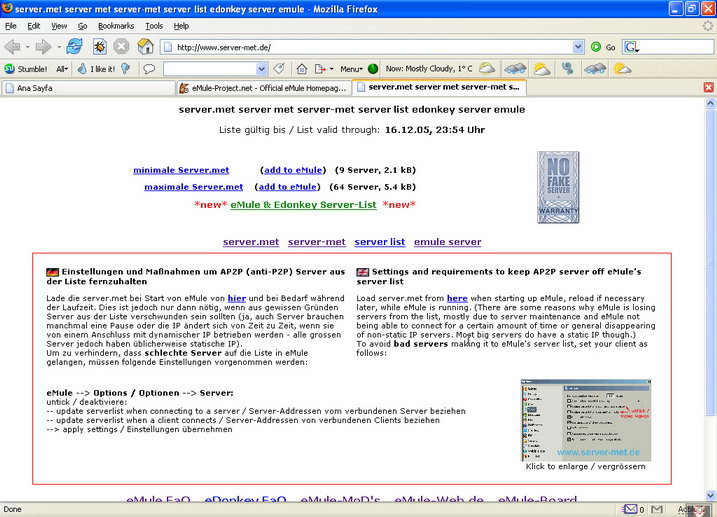Click the current conditions cloudy icon
This screenshot has height=517, width=717.
coord(487,69)
